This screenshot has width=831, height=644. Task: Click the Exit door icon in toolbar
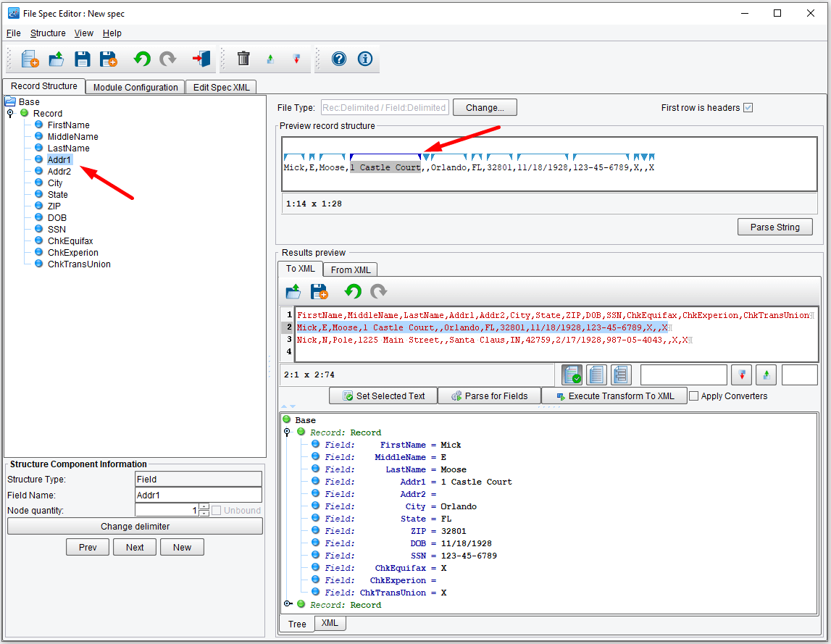[201, 58]
